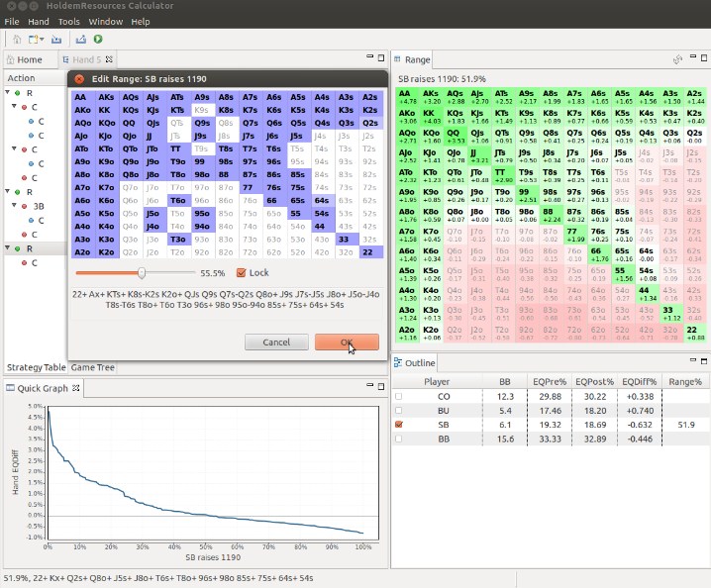Close the Hand 5 tab
The height and width of the screenshot is (588, 711).
click(110, 60)
